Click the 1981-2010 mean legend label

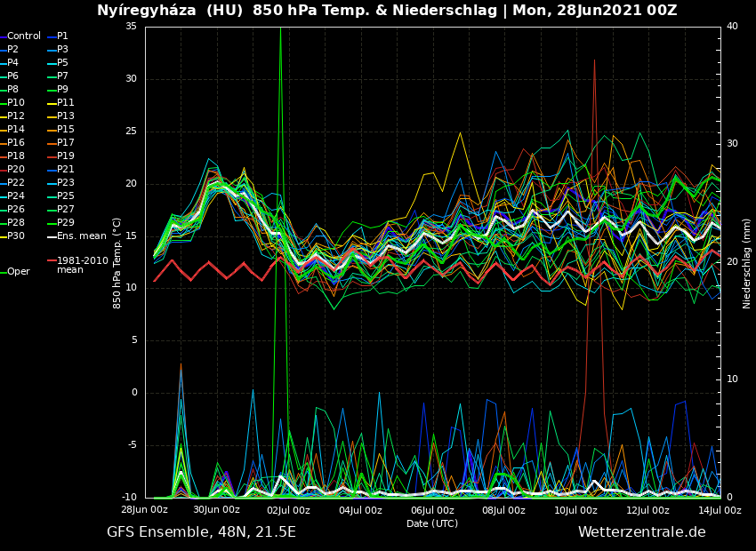point(82,266)
